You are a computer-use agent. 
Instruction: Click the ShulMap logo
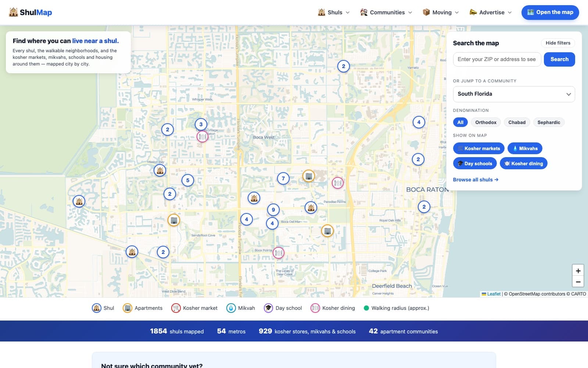tap(31, 12)
